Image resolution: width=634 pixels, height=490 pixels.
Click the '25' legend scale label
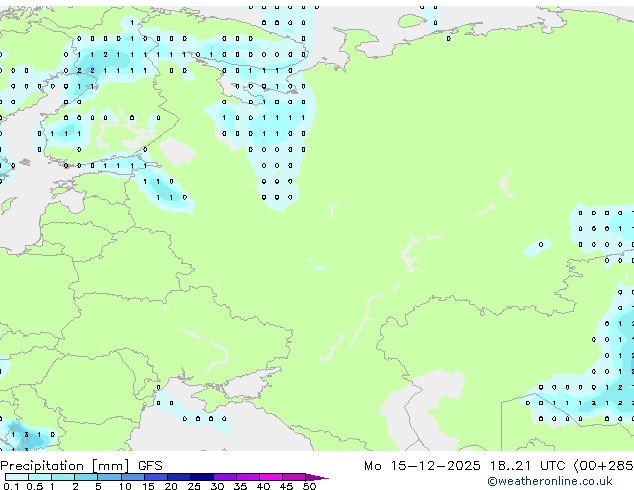tap(194, 486)
